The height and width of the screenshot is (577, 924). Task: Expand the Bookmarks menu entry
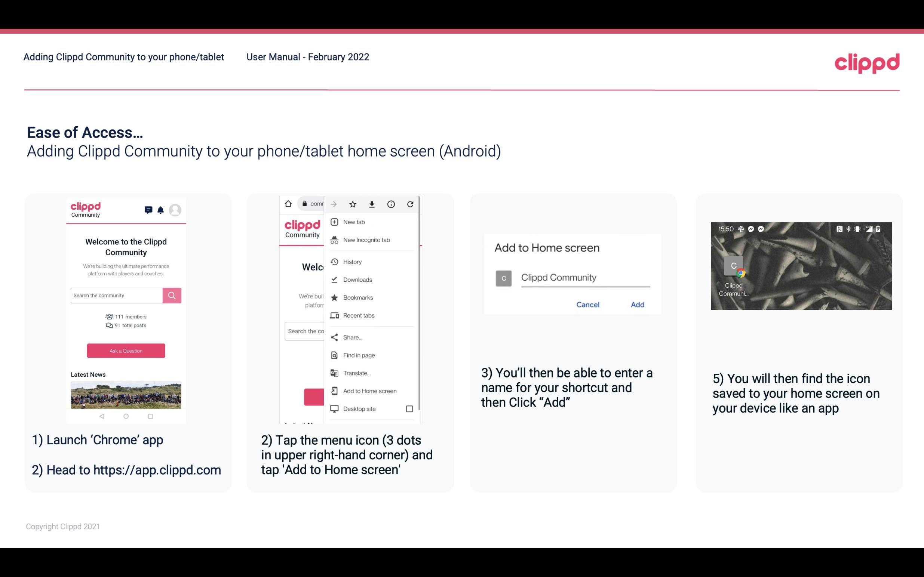click(x=357, y=297)
